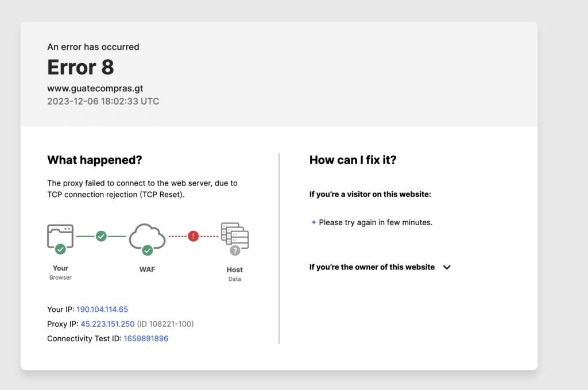Click your IP address 190.104.114.65
Image resolution: width=588 pixels, height=390 pixels.
click(x=102, y=310)
